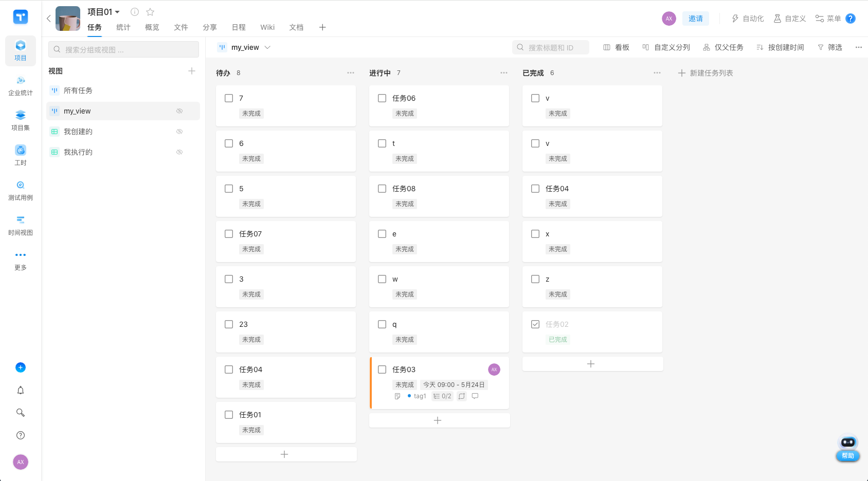The width and height of the screenshot is (868, 481).
Task: Open 企业统计 sidebar icon
Action: coord(21,86)
